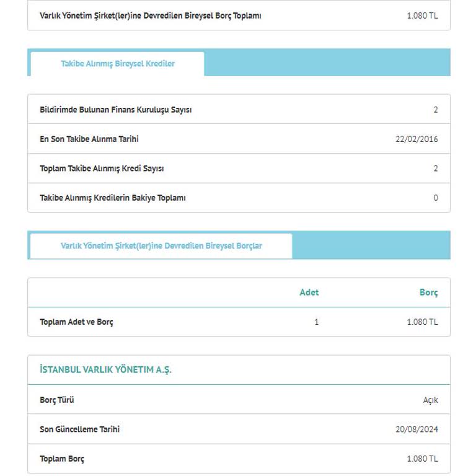Click the İSTANBUL VARLIK YÖNETİM A.Ş. heading

click(x=105, y=370)
